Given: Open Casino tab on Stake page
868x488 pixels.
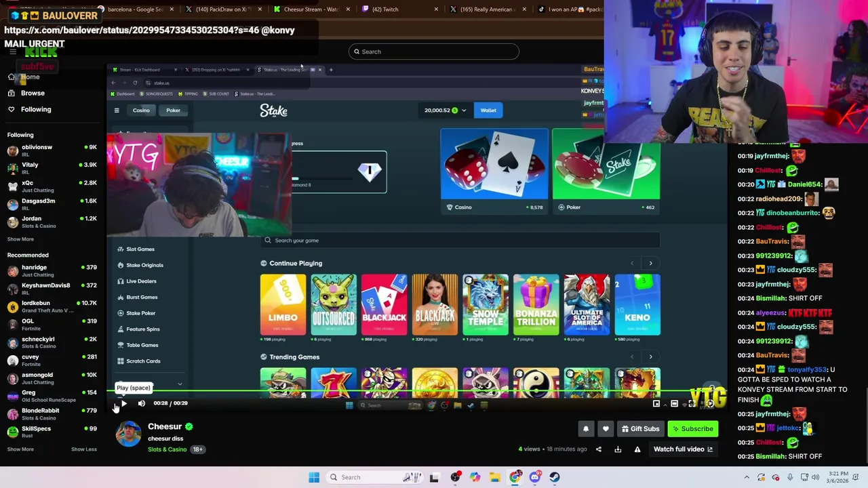Looking at the screenshot, I should [x=141, y=110].
